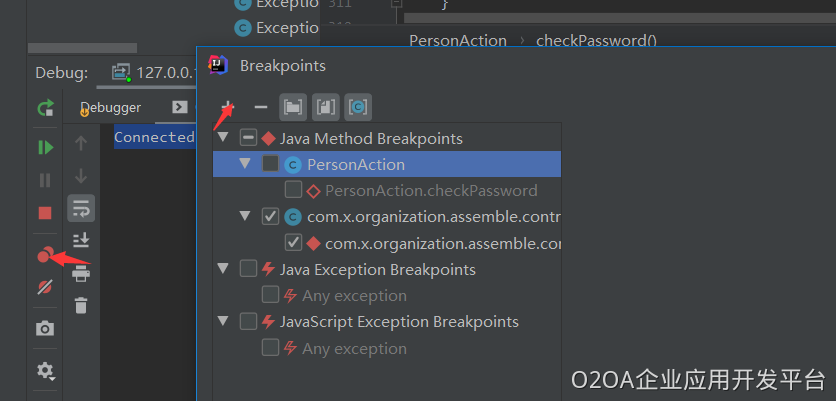Open View Breakpoints with the double red dot icon
Image resolution: width=836 pixels, height=401 pixels.
click(x=43, y=256)
